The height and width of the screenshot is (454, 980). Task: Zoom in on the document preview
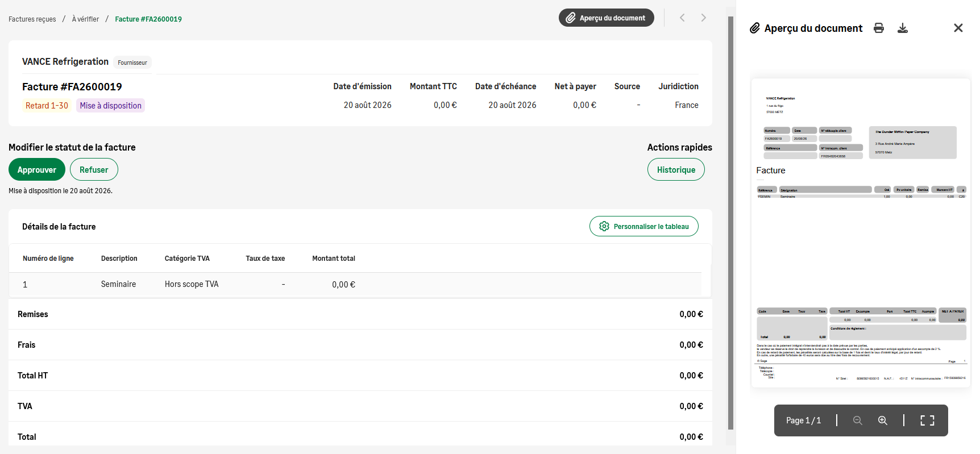coord(883,420)
